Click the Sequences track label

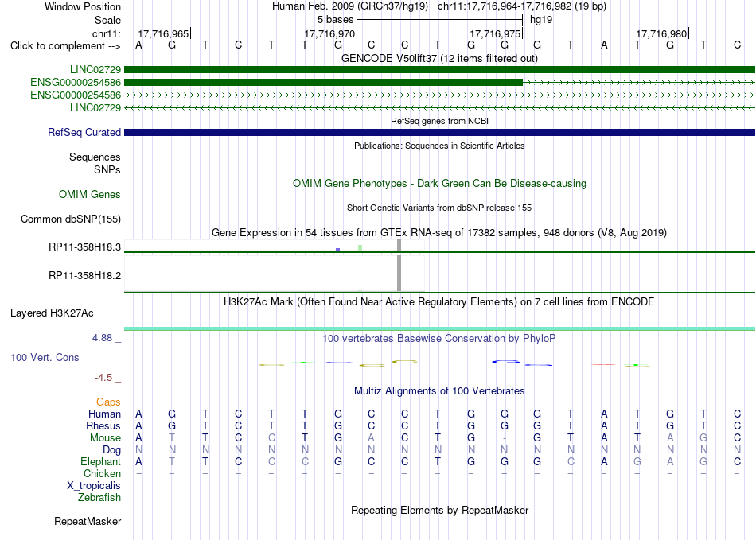(x=95, y=157)
